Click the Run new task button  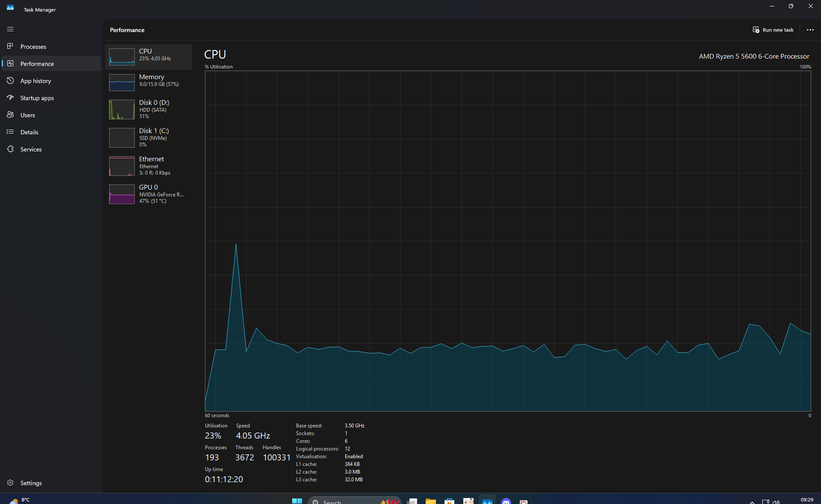[x=773, y=30]
